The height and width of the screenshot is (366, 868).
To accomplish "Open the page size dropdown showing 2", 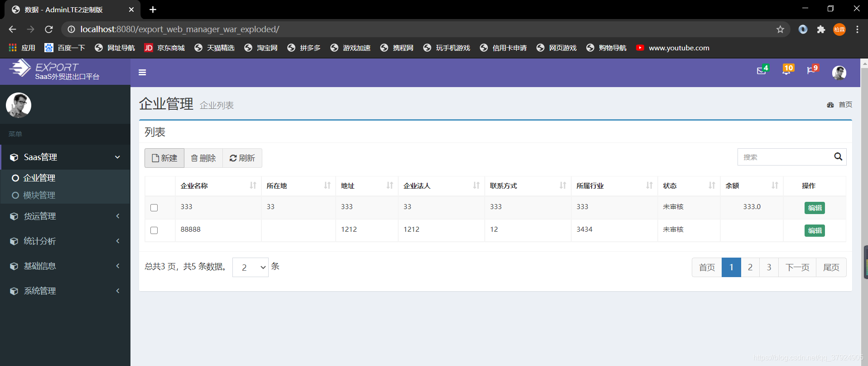I will (x=251, y=268).
